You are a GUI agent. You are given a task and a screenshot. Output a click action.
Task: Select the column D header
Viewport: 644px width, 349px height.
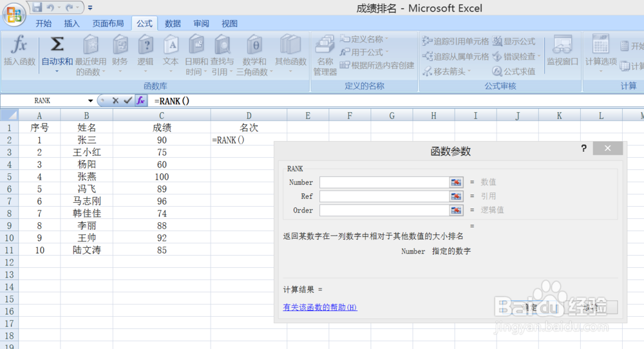(249, 116)
